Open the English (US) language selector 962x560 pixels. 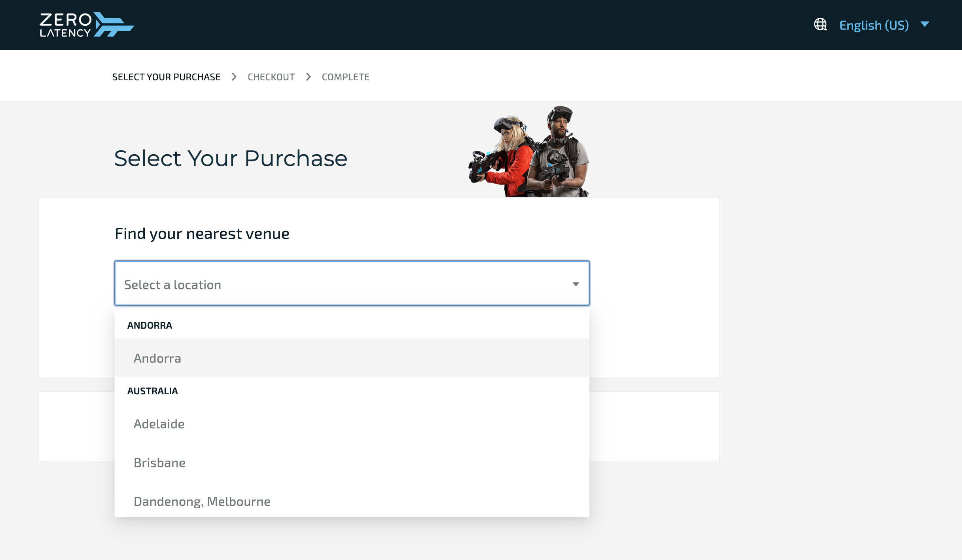(x=874, y=25)
